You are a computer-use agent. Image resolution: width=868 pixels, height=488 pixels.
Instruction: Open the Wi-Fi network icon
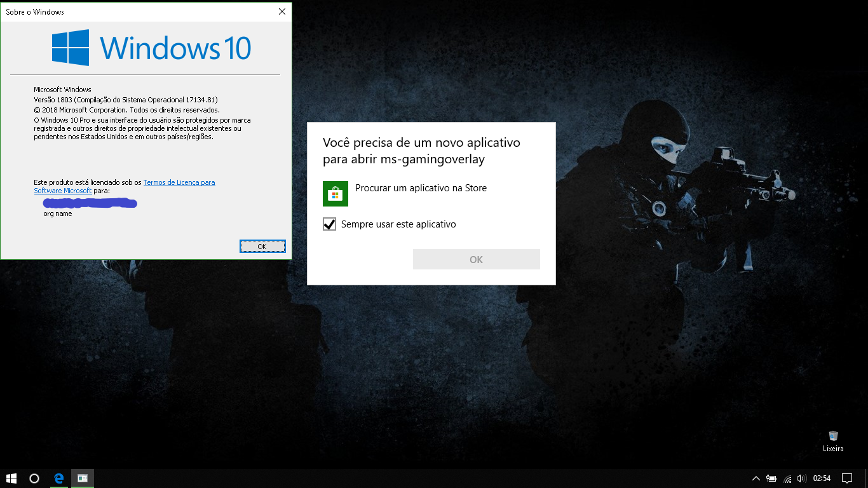point(788,478)
